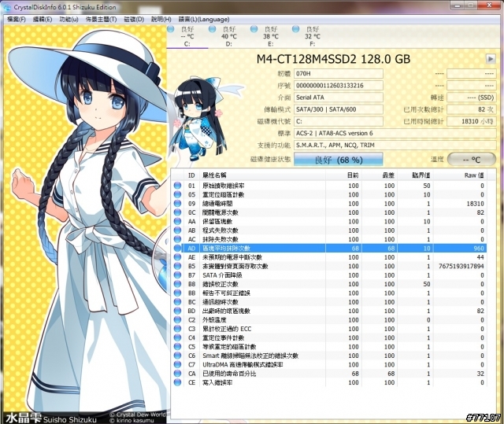This screenshot has width=504, height=424.
Task: Click status icon of attribute AE
Action: (x=177, y=257)
